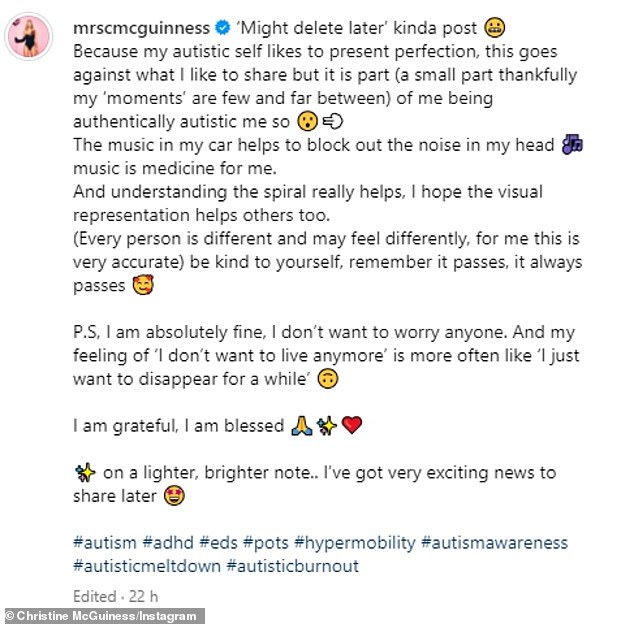634x624 pixels.
Task: Open the #pots hashtag
Action: click(266, 543)
